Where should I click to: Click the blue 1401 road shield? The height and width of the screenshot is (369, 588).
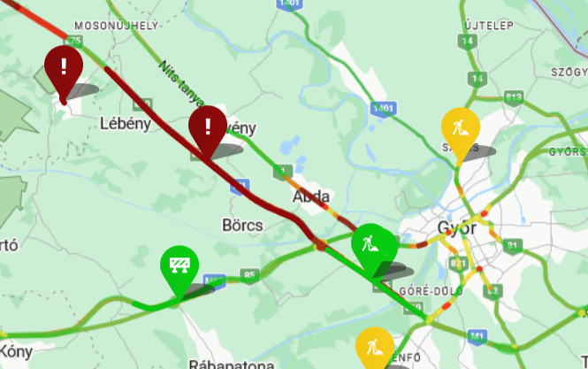[x=383, y=109]
